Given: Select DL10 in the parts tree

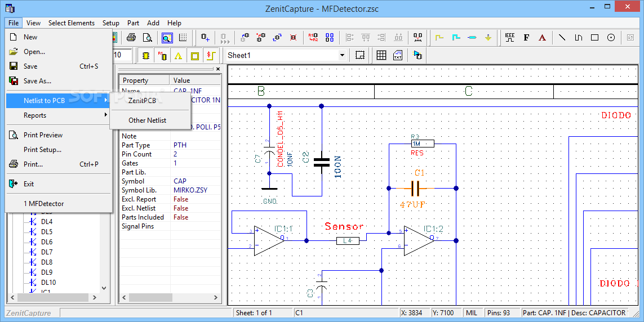Looking at the screenshot, I should click(x=48, y=282).
